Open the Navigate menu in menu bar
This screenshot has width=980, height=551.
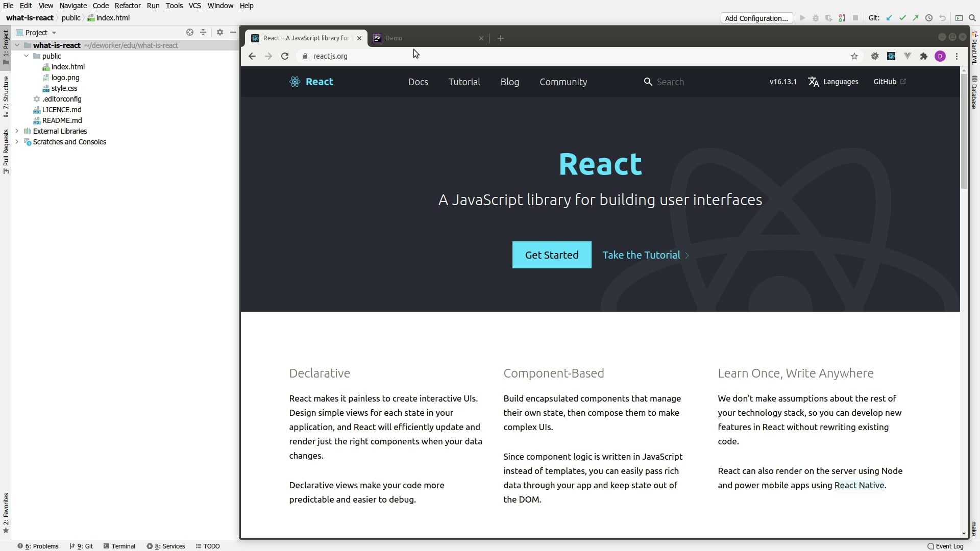coord(71,6)
